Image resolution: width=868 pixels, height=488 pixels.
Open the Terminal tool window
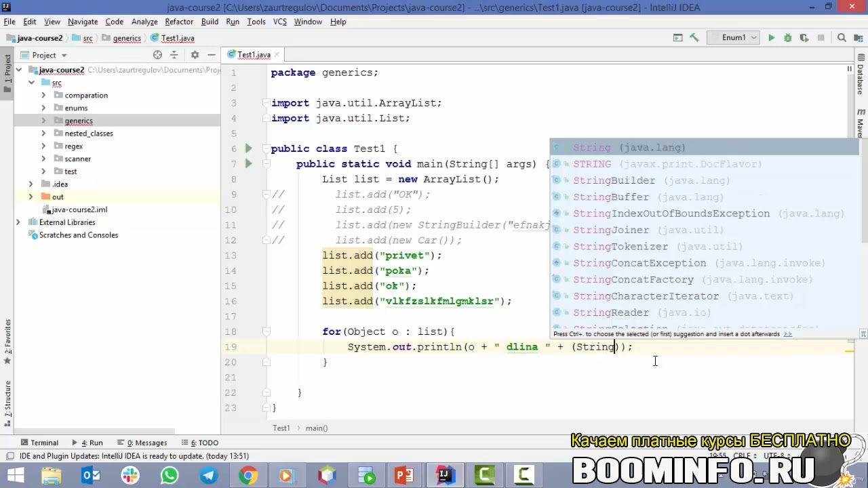pyautogui.click(x=39, y=443)
